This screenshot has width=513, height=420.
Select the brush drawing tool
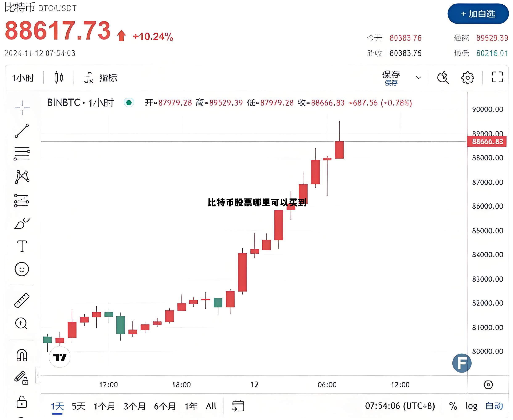(x=22, y=224)
